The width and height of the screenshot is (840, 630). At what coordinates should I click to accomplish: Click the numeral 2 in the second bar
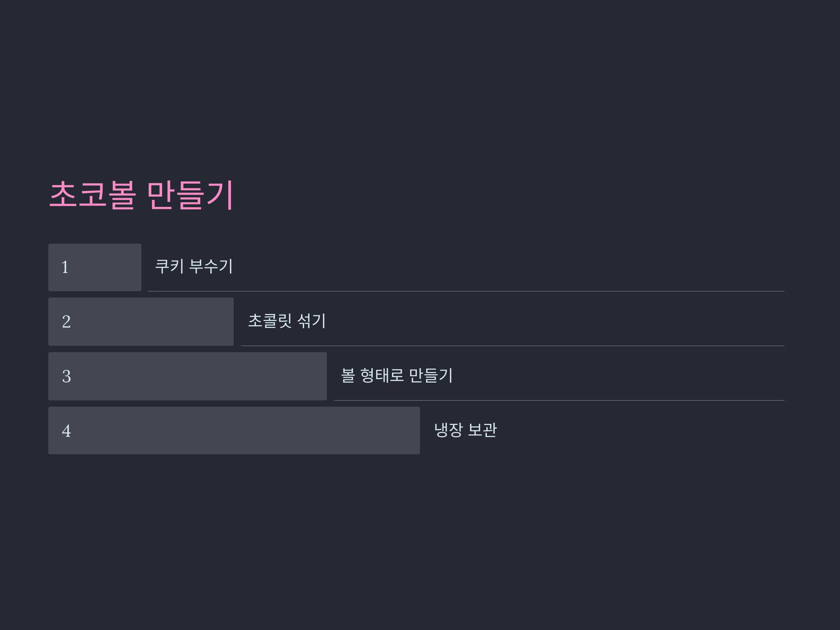[x=66, y=322]
